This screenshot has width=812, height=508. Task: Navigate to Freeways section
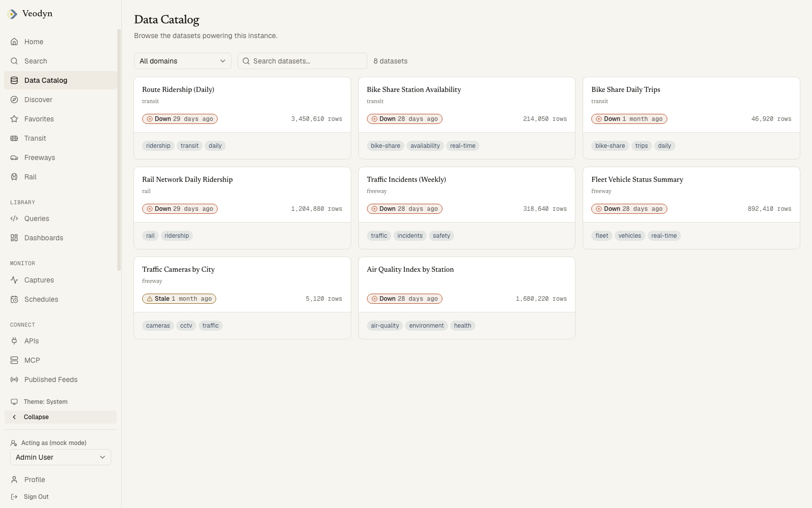point(60,157)
